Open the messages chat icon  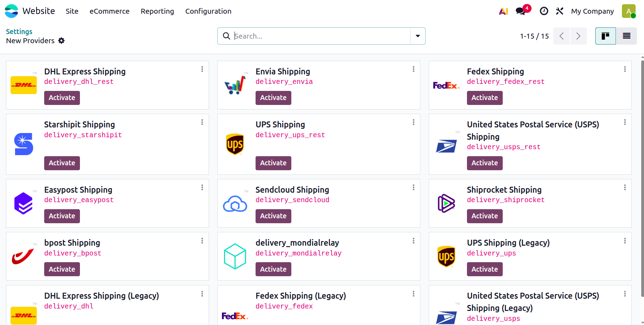point(521,11)
